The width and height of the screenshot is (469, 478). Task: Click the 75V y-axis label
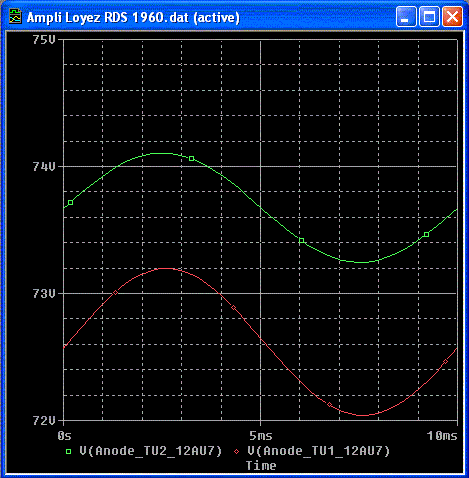[x=44, y=40]
